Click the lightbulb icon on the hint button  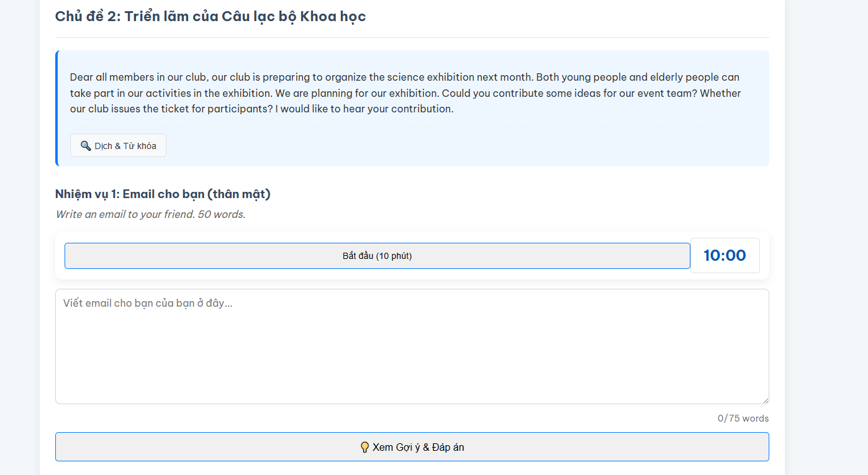[x=365, y=447]
